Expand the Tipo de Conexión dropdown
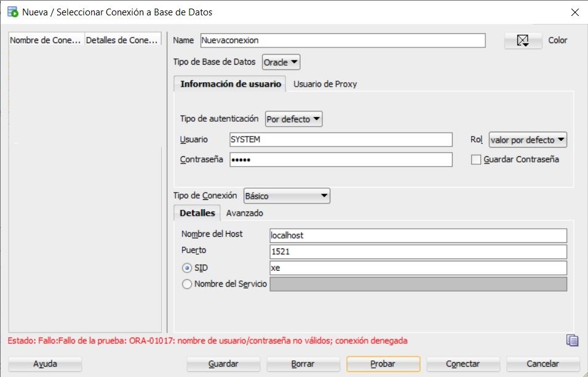 287,196
